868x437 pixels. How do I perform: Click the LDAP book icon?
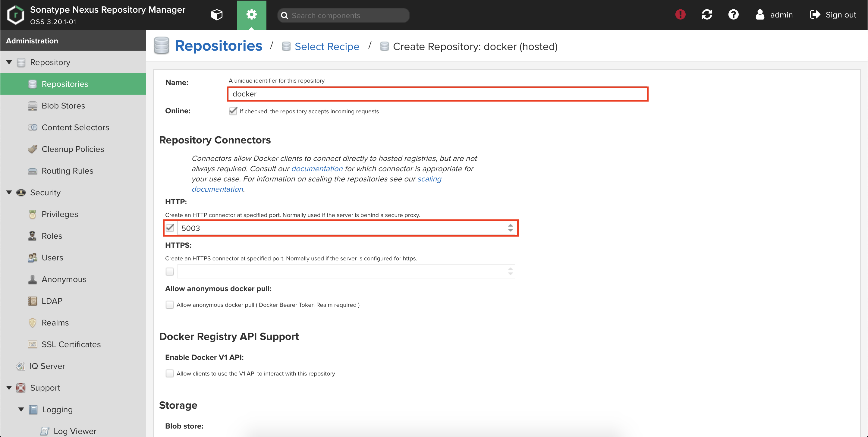pyautogui.click(x=32, y=301)
